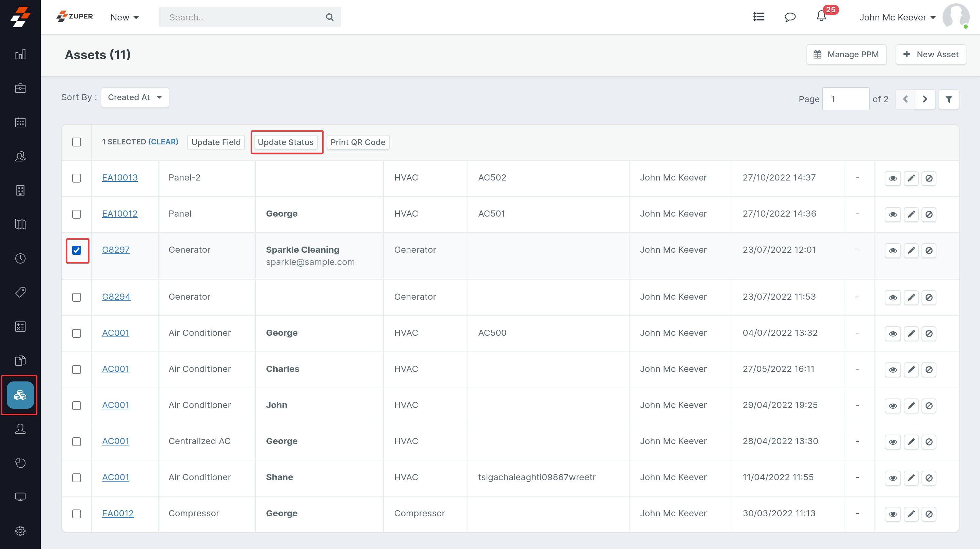Open the New dropdown menu
This screenshot has height=549, width=980.
[125, 17]
